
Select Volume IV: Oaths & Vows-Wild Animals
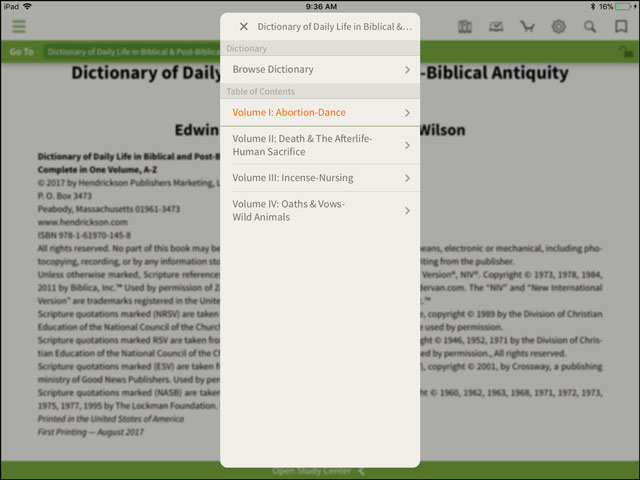pos(320,211)
